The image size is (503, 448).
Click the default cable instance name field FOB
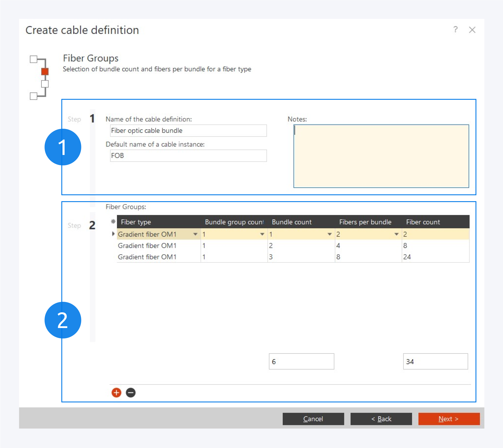(x=188, y=156)
